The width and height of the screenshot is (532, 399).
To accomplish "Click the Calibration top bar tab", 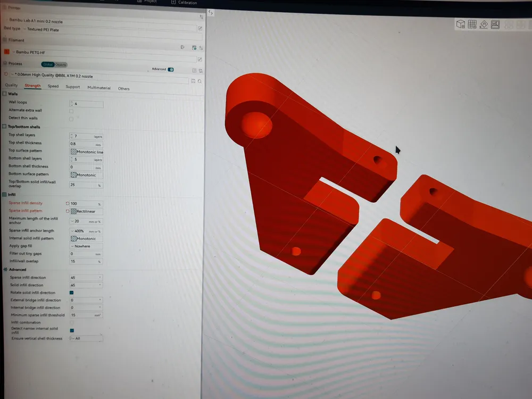I will pos(185,2).
